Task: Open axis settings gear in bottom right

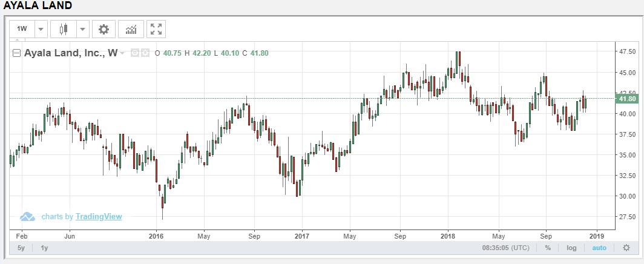Action: tap(626, 248)
